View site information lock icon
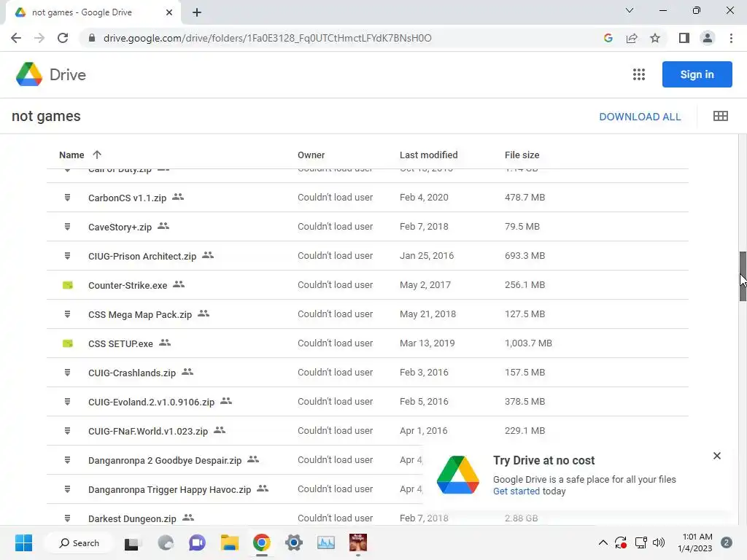The width and height of the screenshot is (747, 560). (x=92, y=38)
